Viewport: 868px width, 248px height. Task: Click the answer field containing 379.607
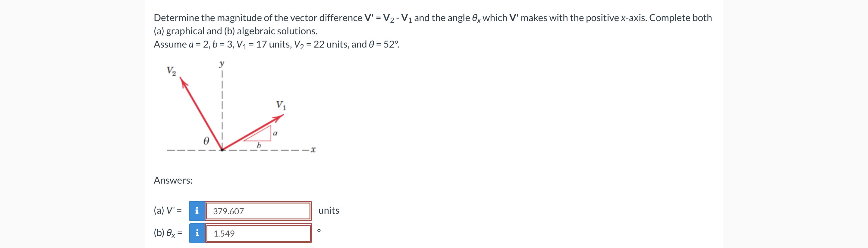(258, 211)
